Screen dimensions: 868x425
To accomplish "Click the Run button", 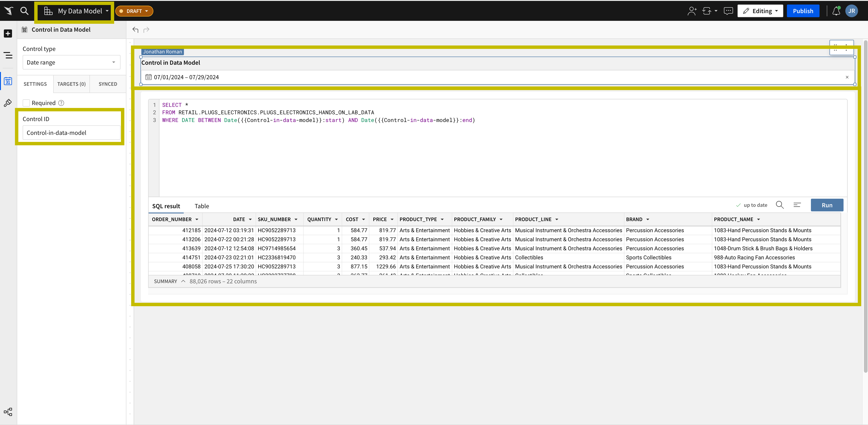I will point(827,205).
